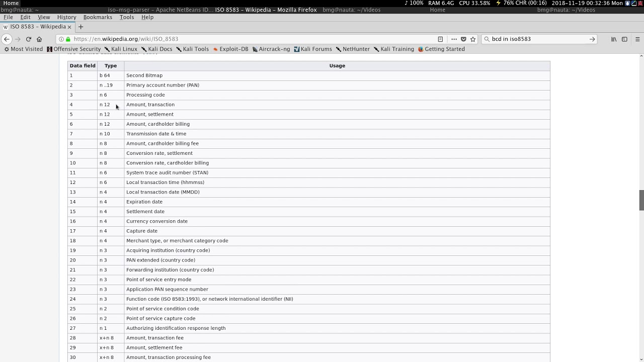The height and width of the screenshot is (362, 644).
Task: Open a new tab with plus button
Action: 80,27
